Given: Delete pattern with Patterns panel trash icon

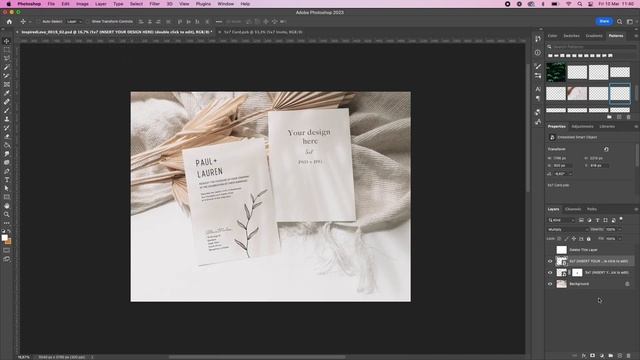Looking at the screenshot, I should tap(629, 117).
